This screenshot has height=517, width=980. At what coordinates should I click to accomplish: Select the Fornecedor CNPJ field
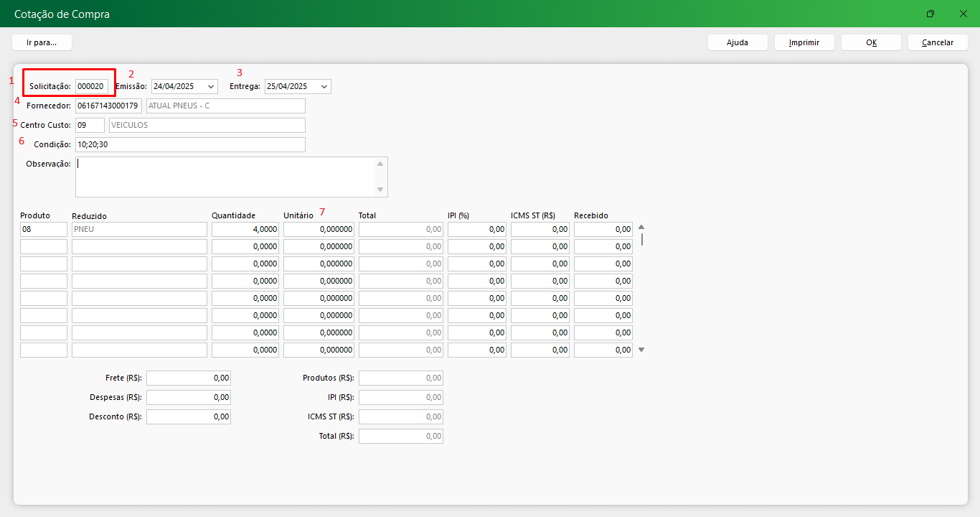click(x=108, y=106)
